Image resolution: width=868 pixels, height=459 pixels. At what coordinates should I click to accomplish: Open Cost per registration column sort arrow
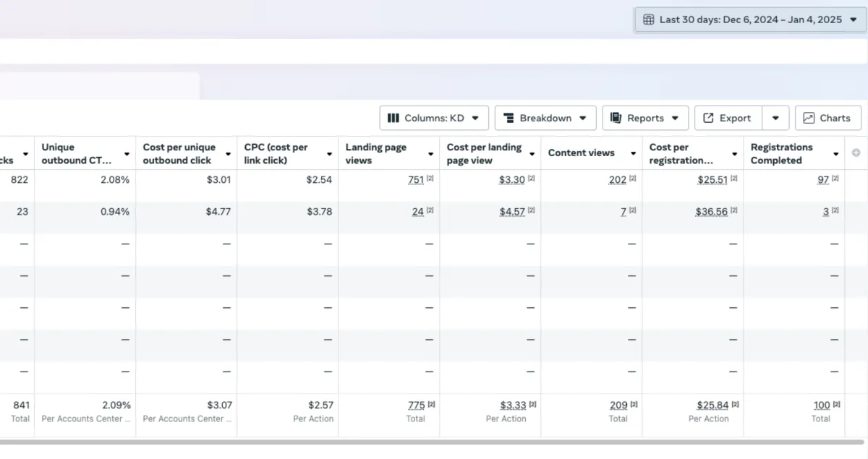[x=735, y=154]
